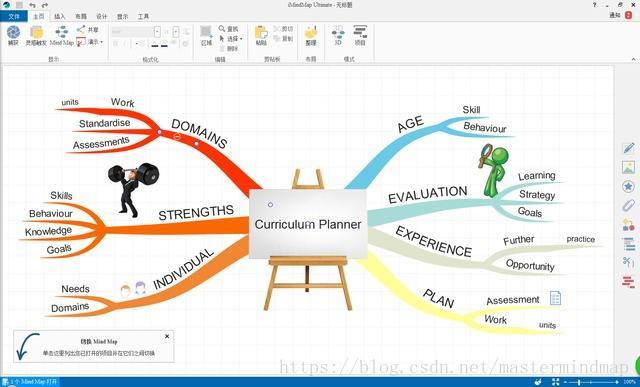Screen dimensions: 640x387
Task: Click the iMindMap app logo icon
Action: point(6,5)
